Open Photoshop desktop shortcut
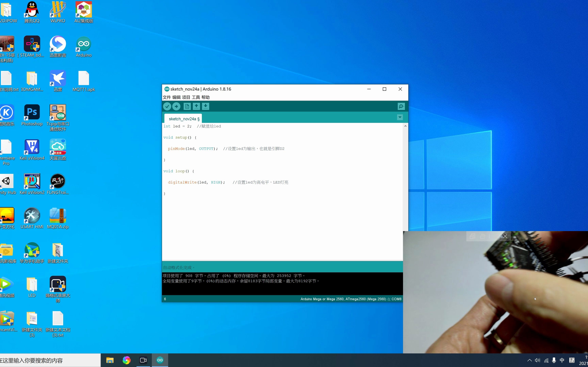The height and width of the screenshot is (367, 588). [x=32, y=115]
